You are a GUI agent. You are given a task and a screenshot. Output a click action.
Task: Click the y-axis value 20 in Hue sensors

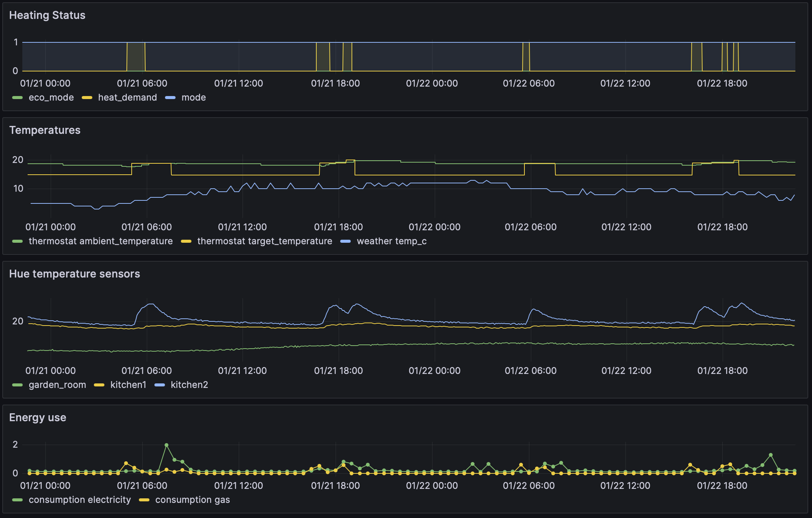tap(18, 321)
